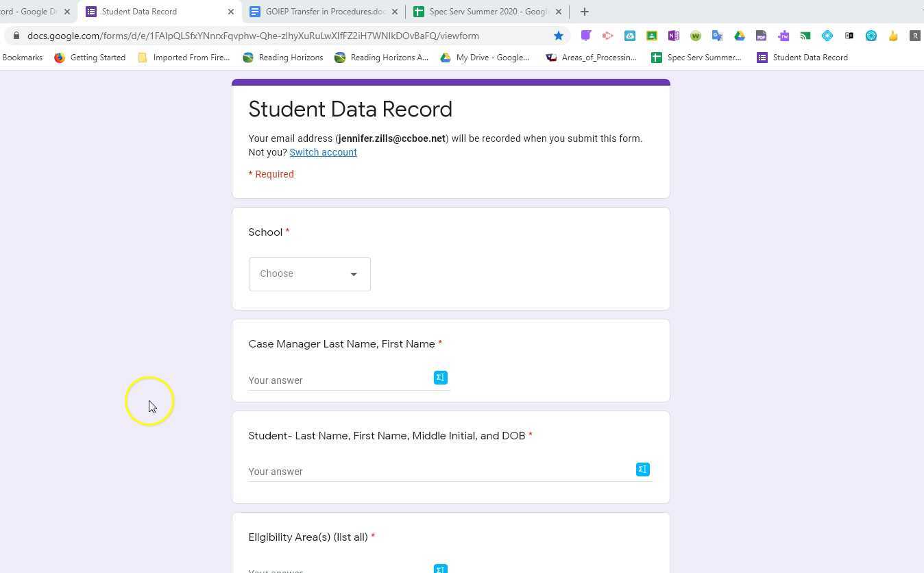Expand the School selection menu arrow
This screenshot has width=924, height=573.
(354, 273)
